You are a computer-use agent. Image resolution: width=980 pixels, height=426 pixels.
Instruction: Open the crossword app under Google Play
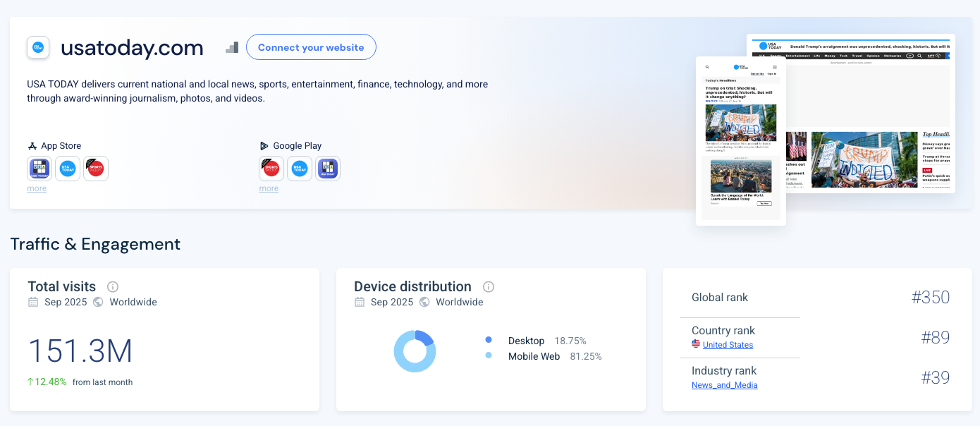327,169
